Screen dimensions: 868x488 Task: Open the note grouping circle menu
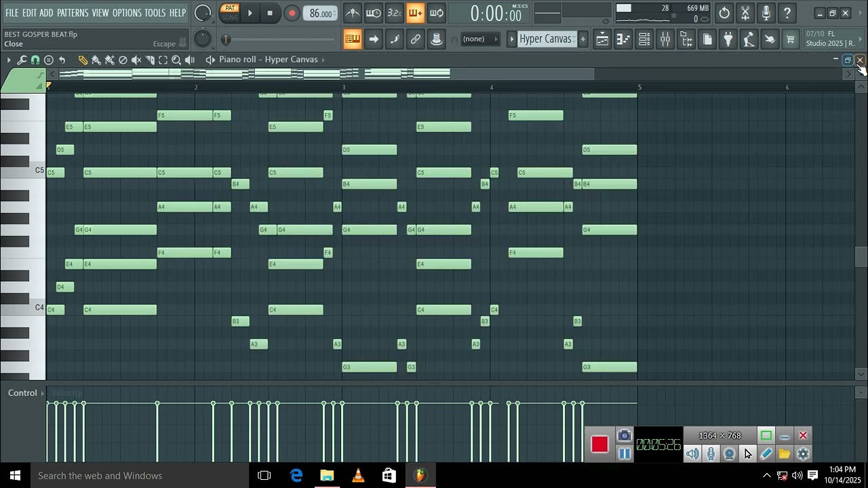tap(49, 60)
